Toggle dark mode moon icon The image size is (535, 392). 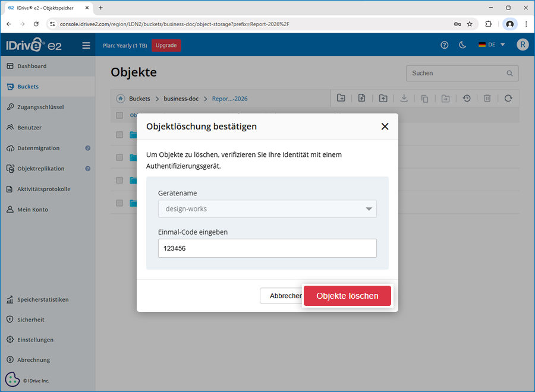pos(462,45)
